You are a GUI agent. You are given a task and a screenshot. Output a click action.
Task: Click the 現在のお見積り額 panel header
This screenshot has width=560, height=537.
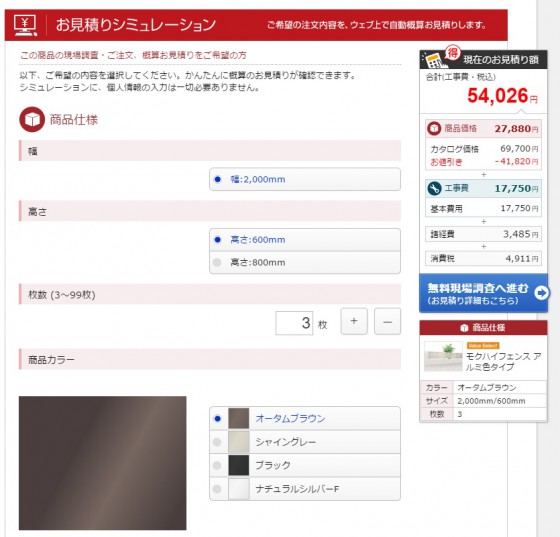point(483,59)
